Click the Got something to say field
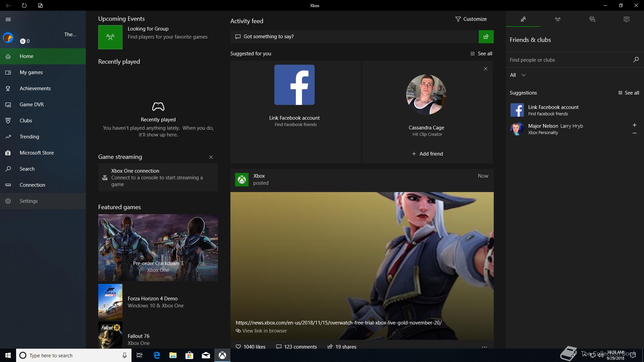 tap(354, 37)
